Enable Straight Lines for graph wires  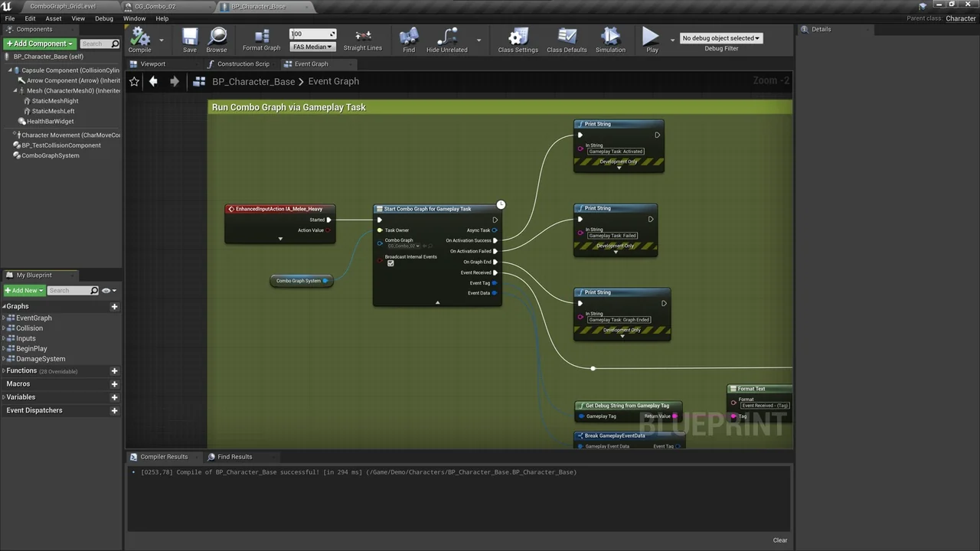pyautogui.click(x=362, y=38)
